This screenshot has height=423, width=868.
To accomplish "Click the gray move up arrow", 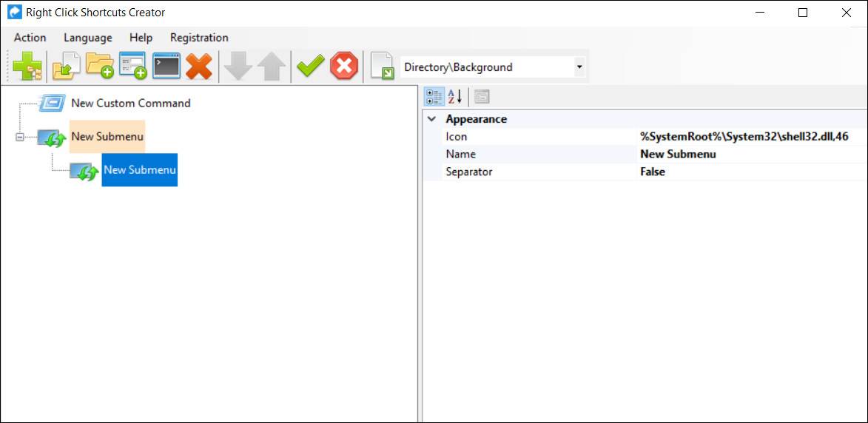I will point(272,67).
